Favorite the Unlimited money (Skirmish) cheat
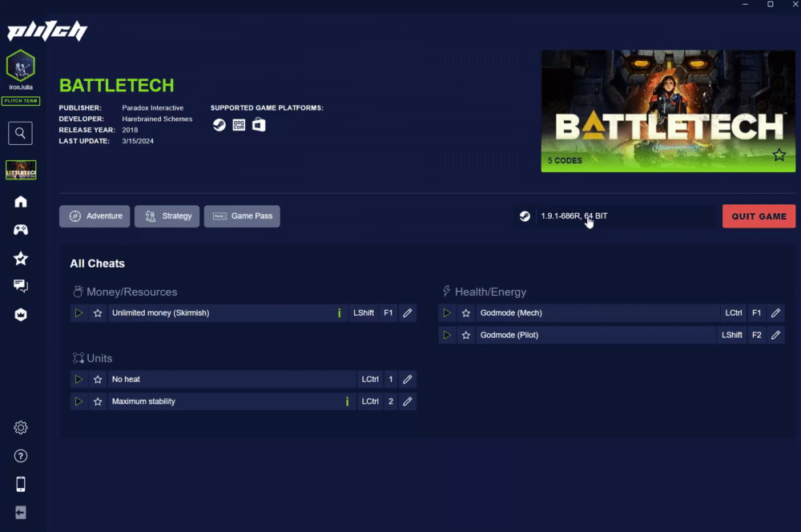Viewport: 801px width, 532px height. (x=98, y=312)
